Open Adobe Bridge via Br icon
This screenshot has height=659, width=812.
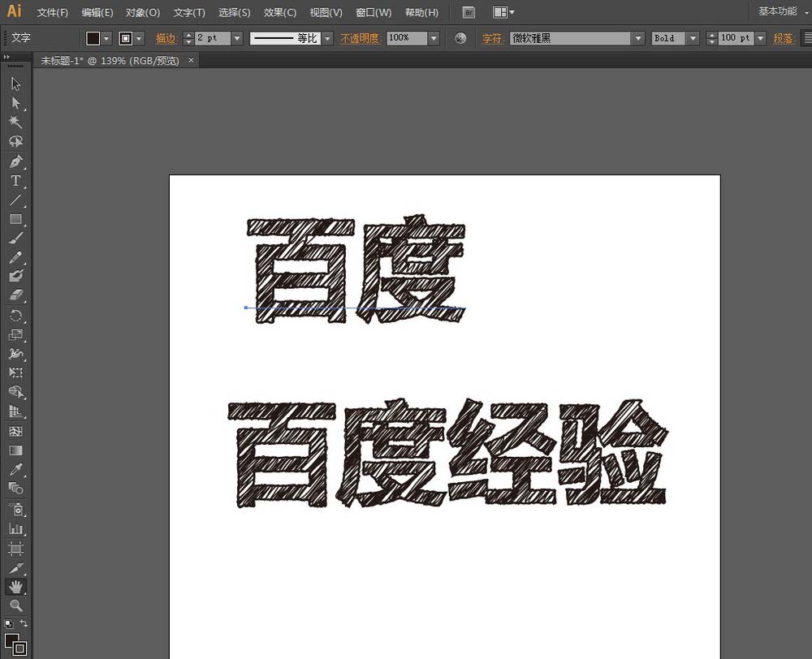coord(469,12)
